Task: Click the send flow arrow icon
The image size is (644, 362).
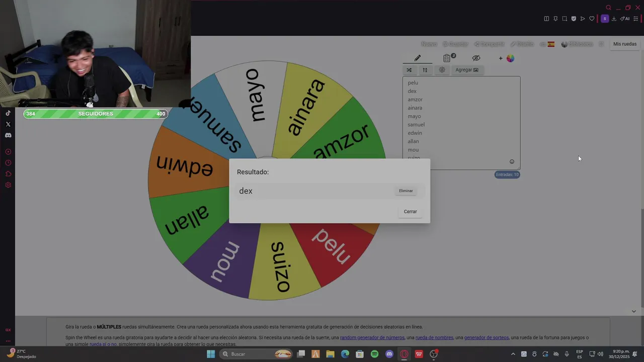Action: (583, 19)
